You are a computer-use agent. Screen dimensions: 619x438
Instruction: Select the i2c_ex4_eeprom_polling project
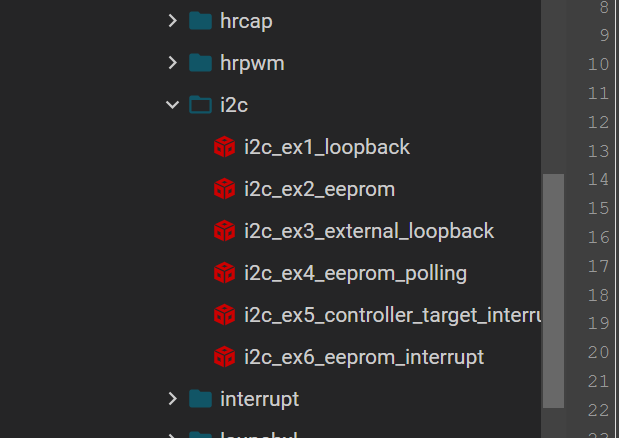pos(355,273)
